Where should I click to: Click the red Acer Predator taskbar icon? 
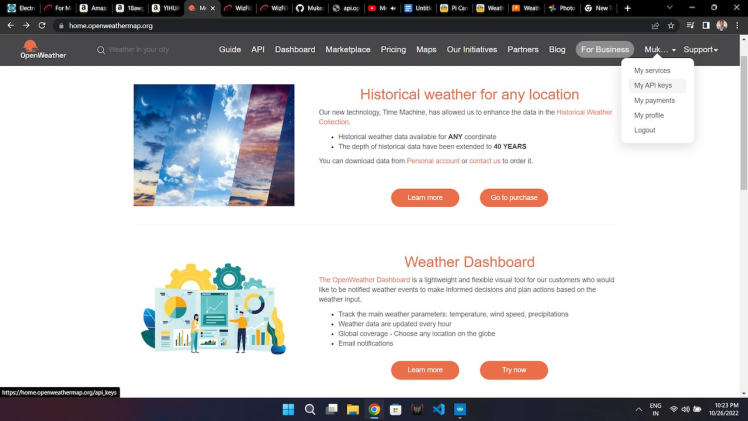point(417,409)
